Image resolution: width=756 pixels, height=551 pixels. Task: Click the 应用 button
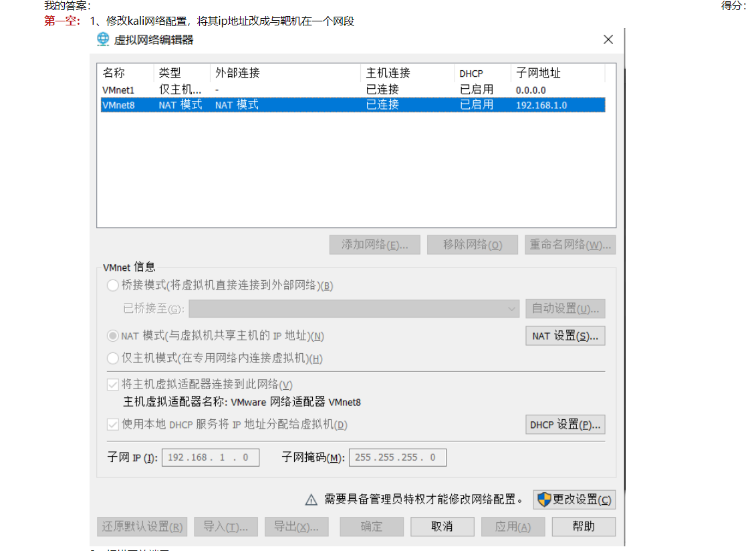tap(513, 527)
